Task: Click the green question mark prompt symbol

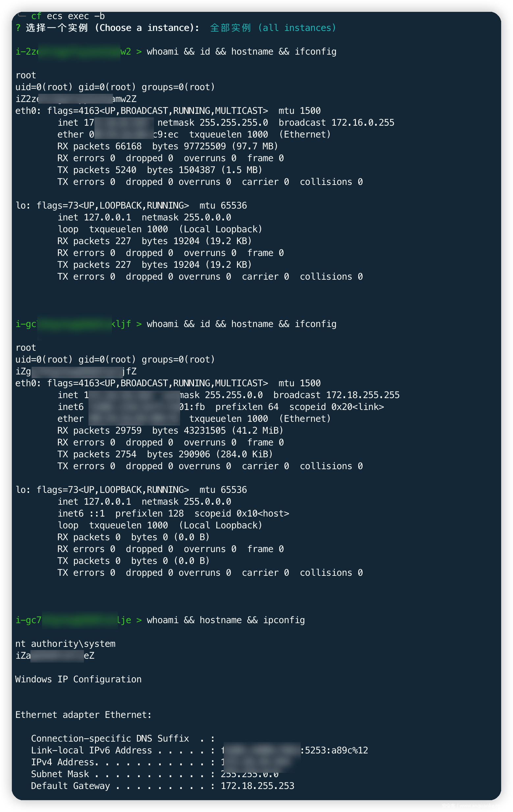Action: pos(18,28)
